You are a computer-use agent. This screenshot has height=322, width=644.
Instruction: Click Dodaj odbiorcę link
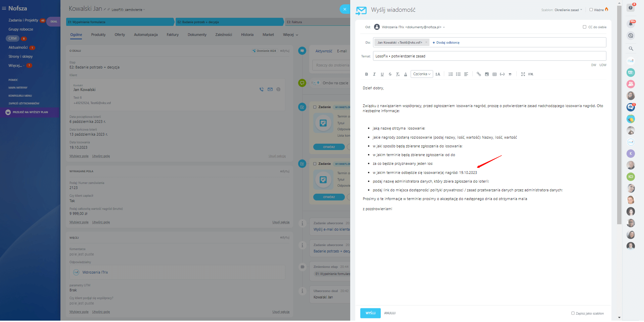click(446, 43)
